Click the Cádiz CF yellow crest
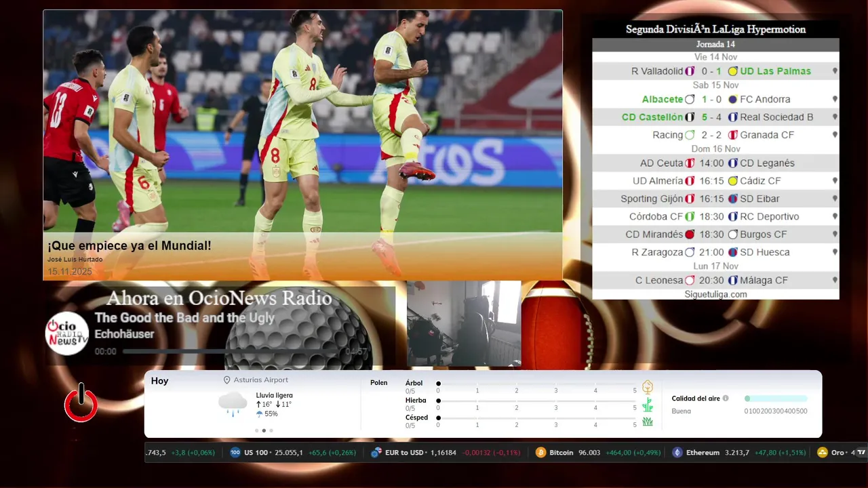This screenshot has width=868, height=488. coord(732,181)
